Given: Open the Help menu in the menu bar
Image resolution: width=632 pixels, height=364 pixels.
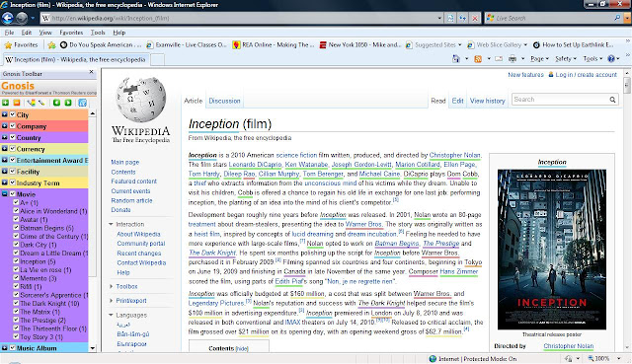Looking at the screenshot, I should click(118, 33).
